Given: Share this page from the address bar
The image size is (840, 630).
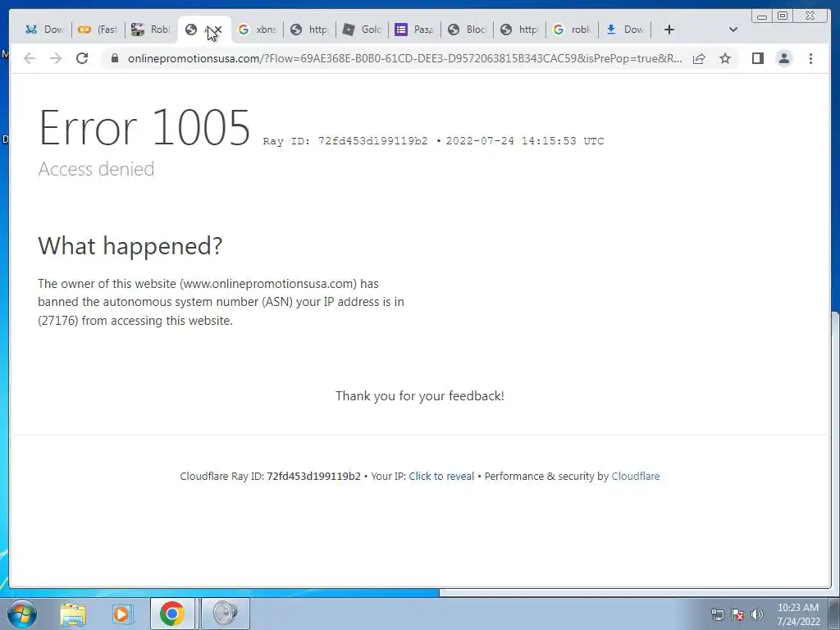Looking at the screenshot, I should [x=699, y=58].
